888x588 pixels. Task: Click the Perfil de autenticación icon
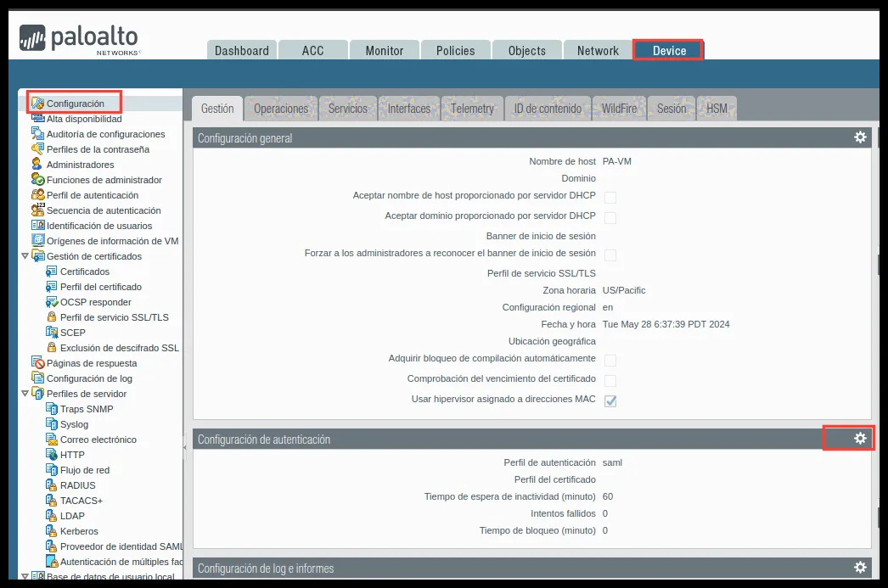pos(38,194)
